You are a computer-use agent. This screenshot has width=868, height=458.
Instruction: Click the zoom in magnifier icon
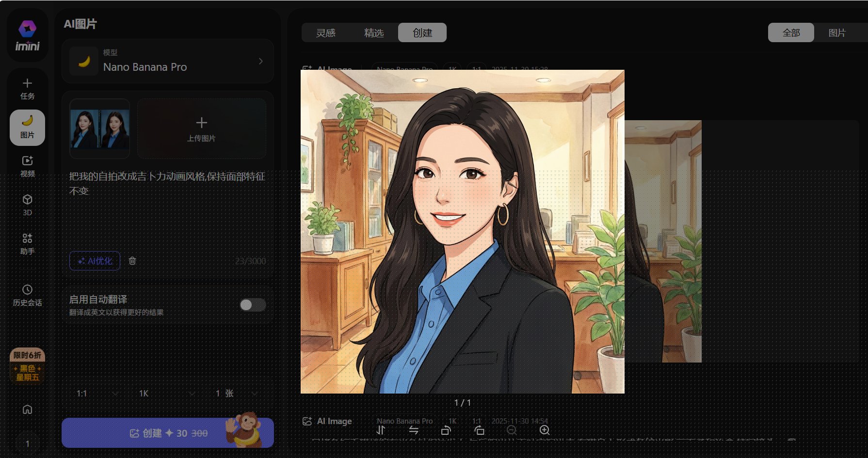pyautogui.click(x=545, y=430)
